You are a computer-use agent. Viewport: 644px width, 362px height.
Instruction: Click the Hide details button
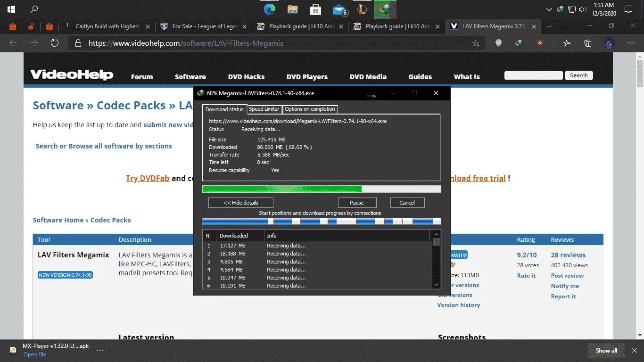coord(241,203)
